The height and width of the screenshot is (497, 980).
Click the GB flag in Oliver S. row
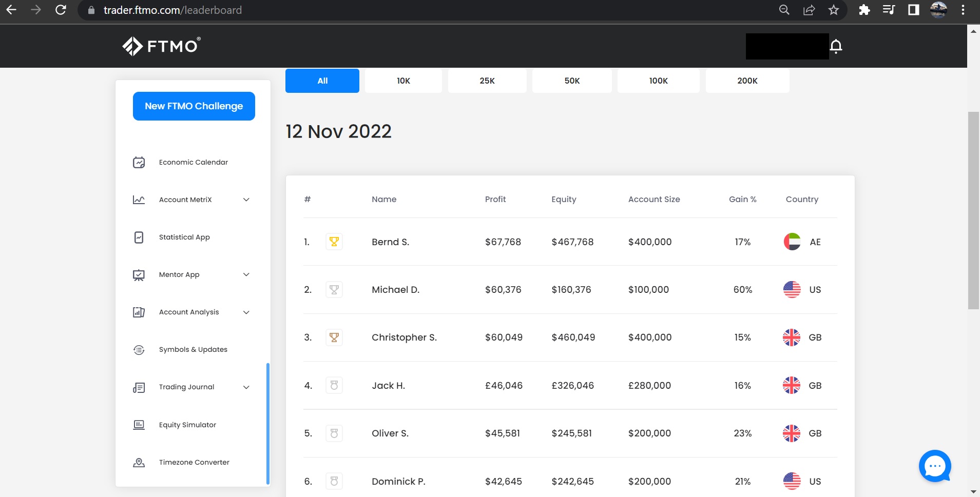pyautogui.click(x=792, y=433)
